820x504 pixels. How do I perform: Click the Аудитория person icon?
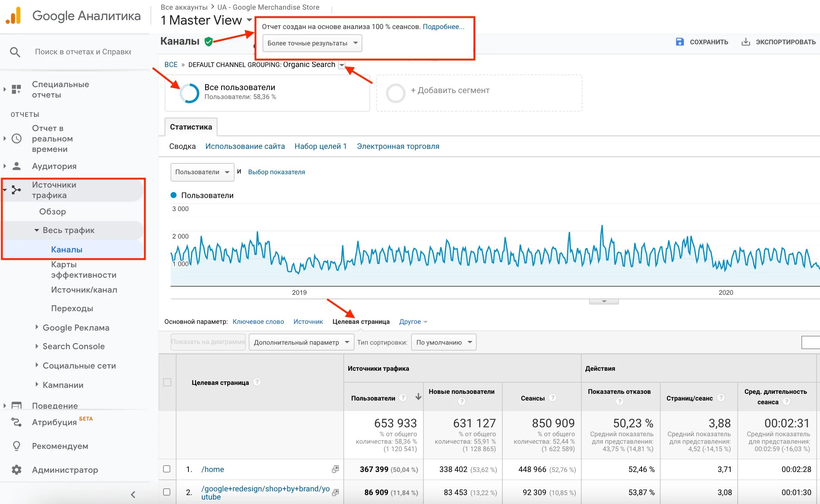pos(16,166)
